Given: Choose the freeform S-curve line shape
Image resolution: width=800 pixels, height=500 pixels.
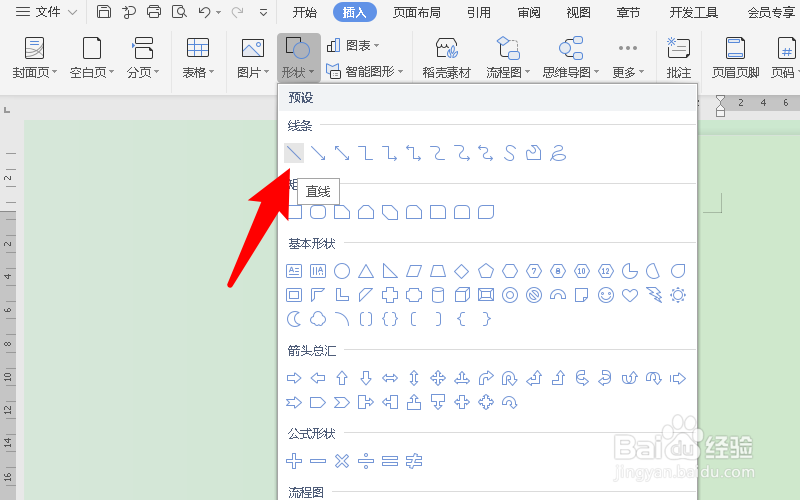Looking at the screenshot, I should [510, 153].
